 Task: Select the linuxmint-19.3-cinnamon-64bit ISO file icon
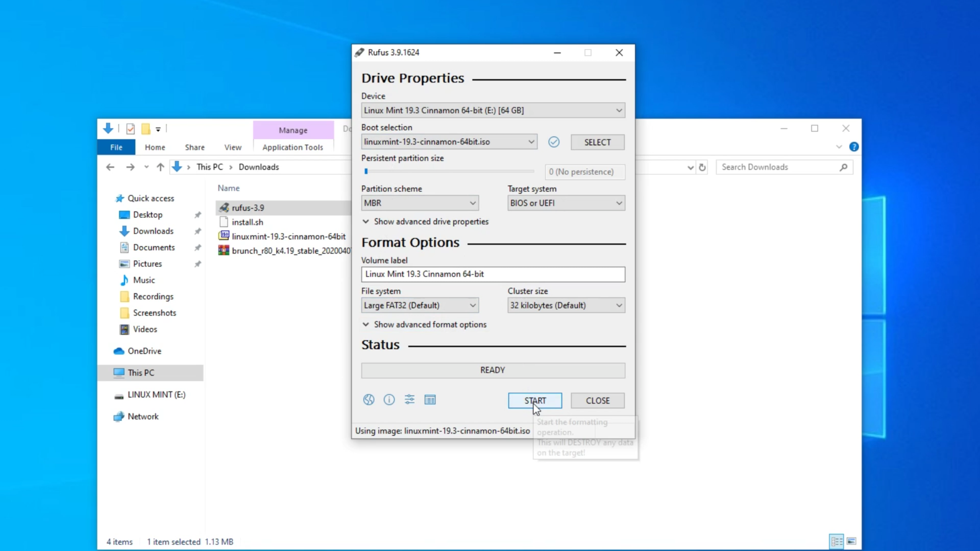(x=224, y=236)
